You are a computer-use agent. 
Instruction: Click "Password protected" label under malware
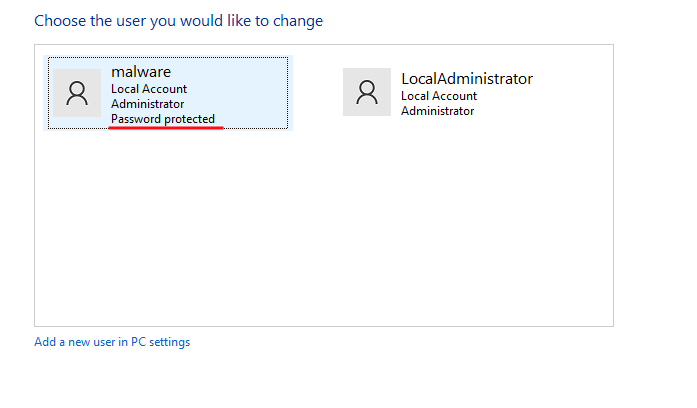click(163, 119)
